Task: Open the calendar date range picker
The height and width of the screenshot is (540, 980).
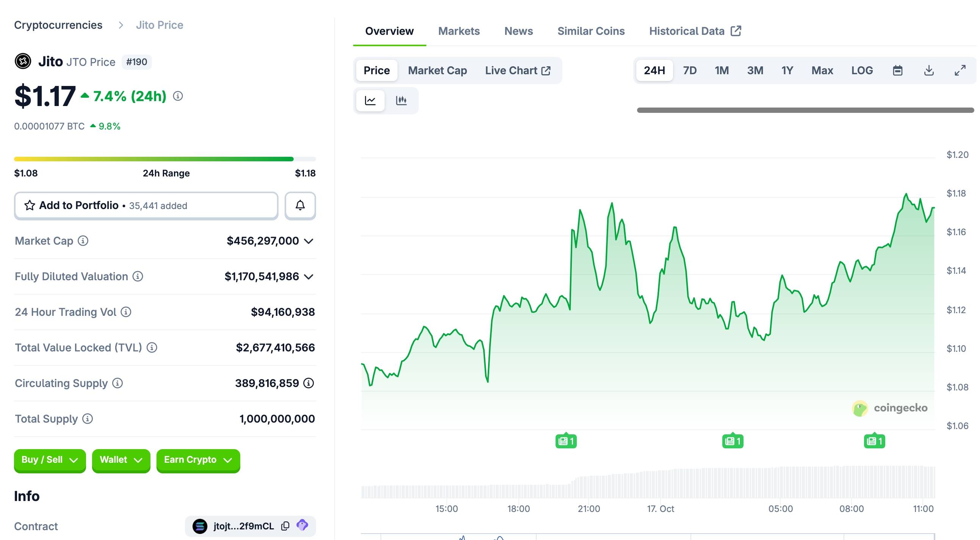Action: pos(897,70)
